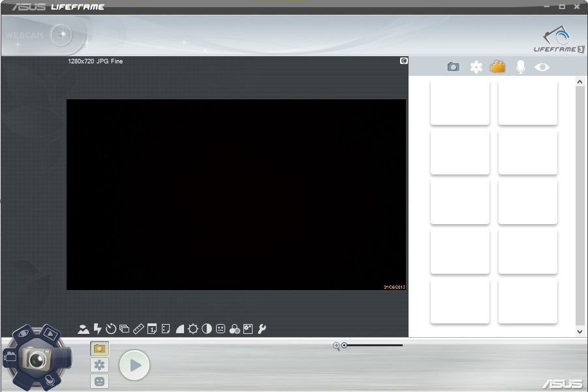Click the face icon in the preview toolbar

click(221, 329)
